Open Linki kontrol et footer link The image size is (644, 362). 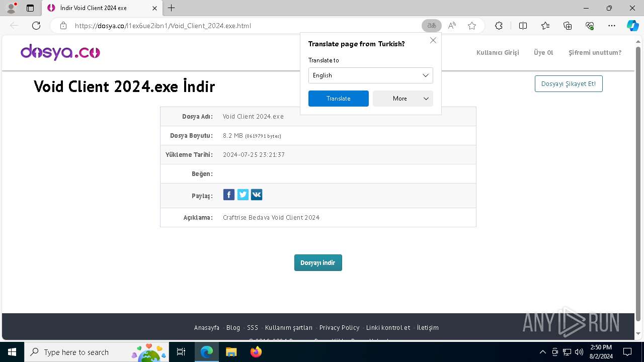(388, 327)
